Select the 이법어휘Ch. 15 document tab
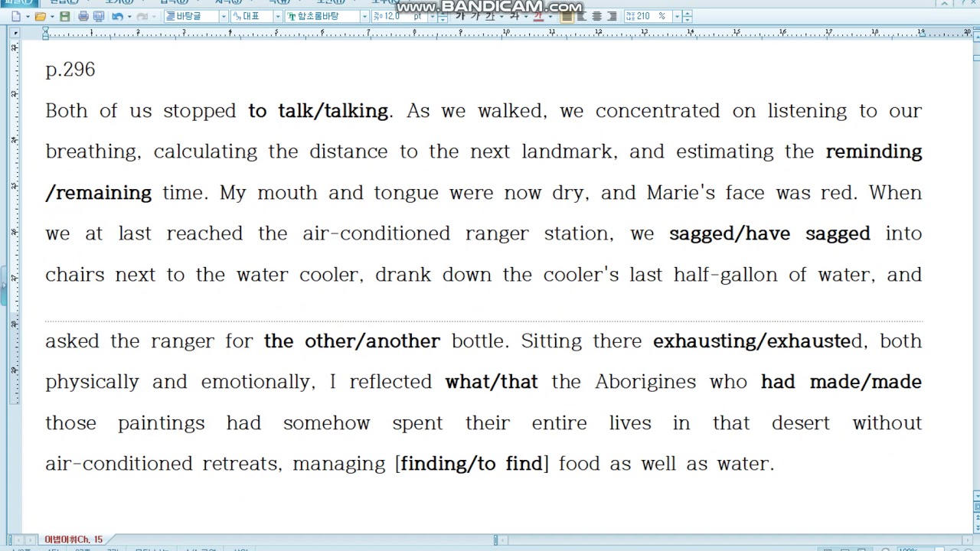980x551 pixels. [x=73, y=540]
